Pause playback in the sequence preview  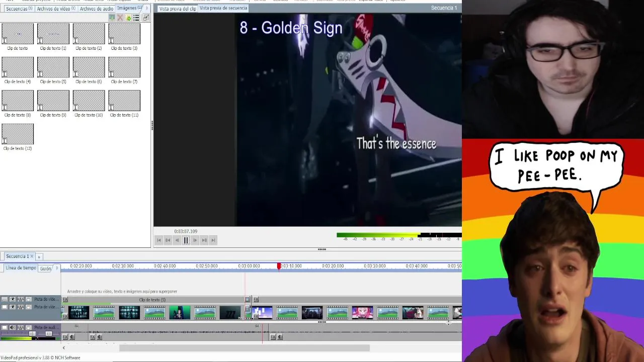point(186,240)
